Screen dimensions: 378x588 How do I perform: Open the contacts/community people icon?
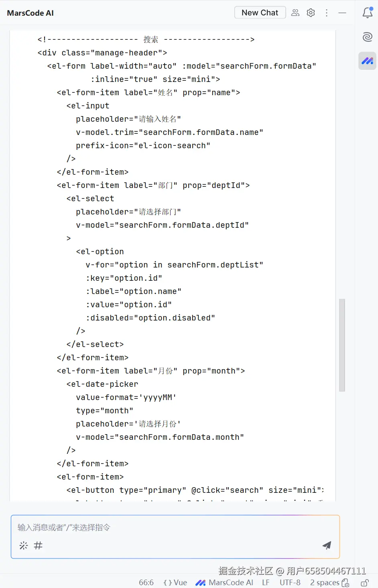[295, 13]
